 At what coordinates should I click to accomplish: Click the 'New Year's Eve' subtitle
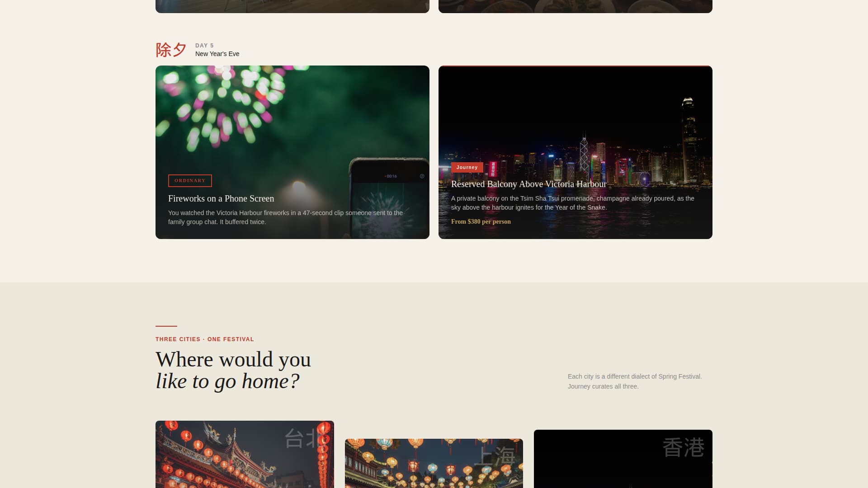(x=217, y=54)
